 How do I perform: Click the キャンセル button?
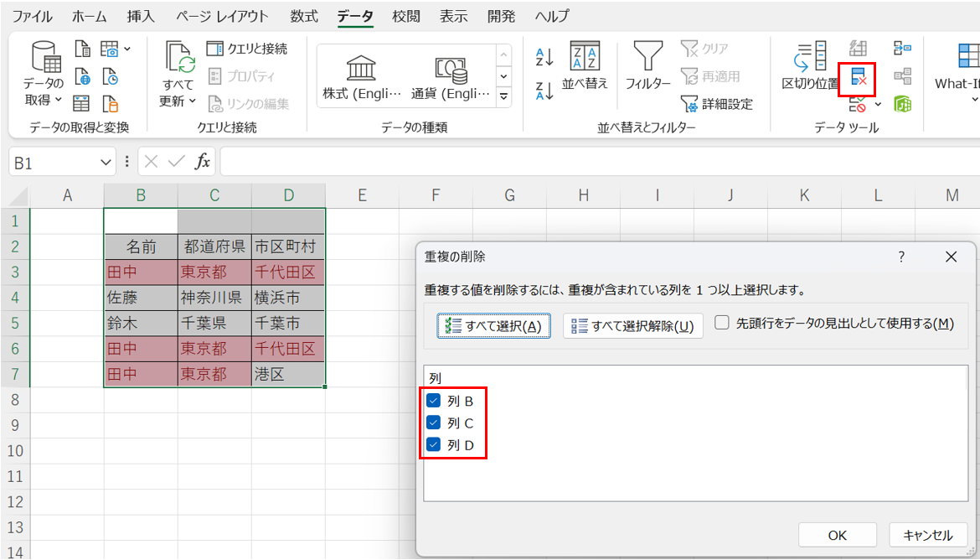[928, 536]
